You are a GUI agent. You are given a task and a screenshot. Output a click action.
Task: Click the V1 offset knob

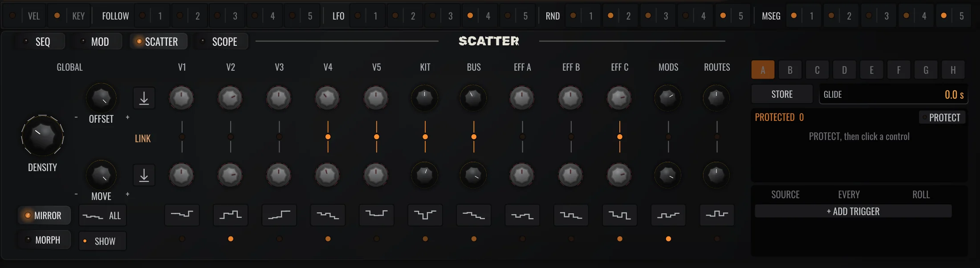[181, 98]
